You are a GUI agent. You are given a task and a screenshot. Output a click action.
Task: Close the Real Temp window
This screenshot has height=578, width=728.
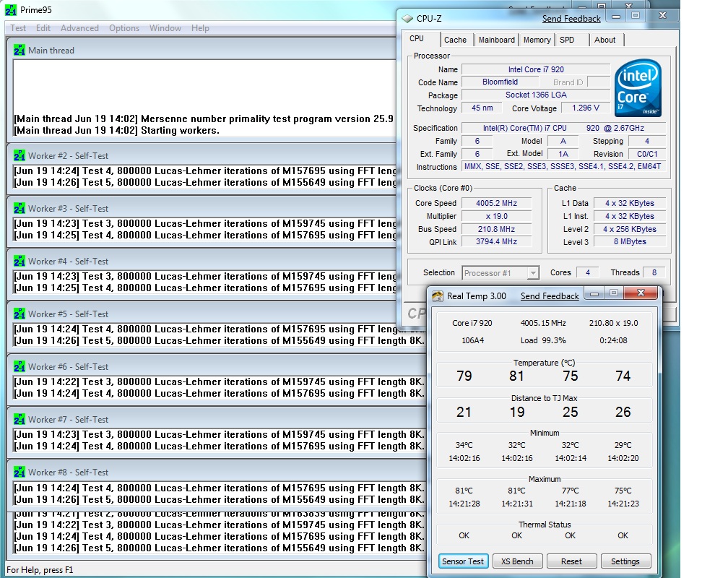pyautogui.click(x=641, y=293)
